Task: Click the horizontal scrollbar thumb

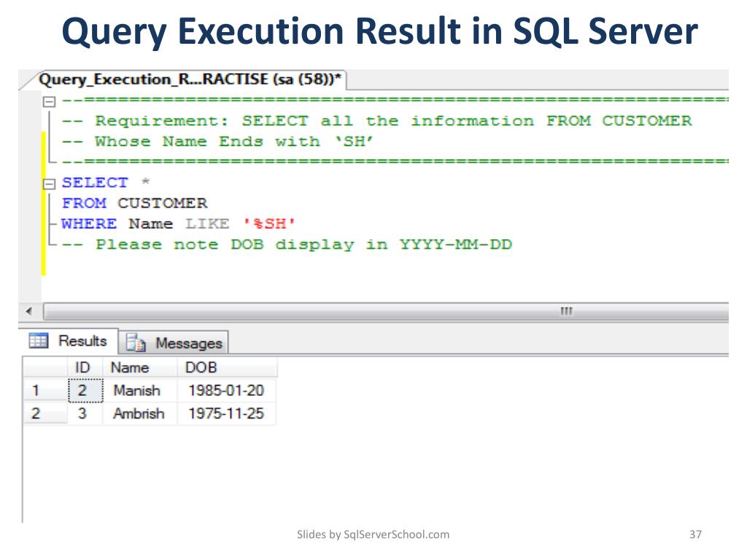Action: (x=386, y=311)
